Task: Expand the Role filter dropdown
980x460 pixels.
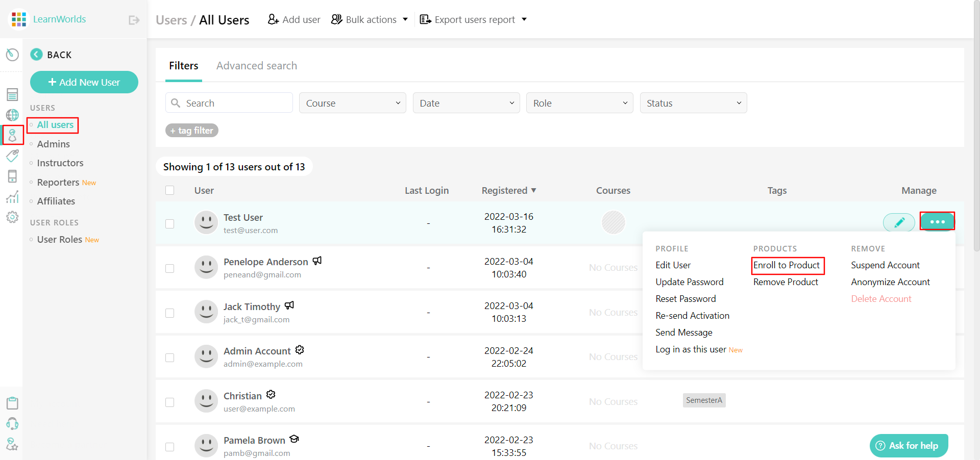Action: pos(579,103)
